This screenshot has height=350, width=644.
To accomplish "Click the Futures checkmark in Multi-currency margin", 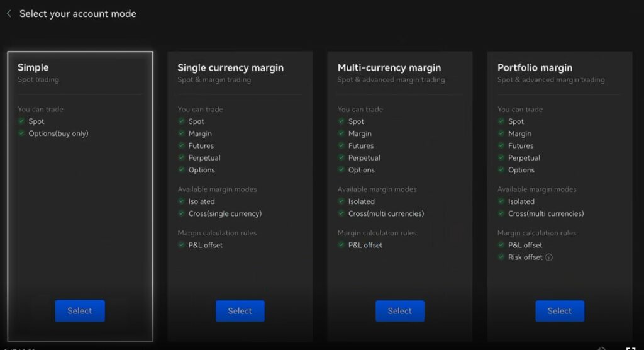I will pyautogui.click(x=341, y=145).
